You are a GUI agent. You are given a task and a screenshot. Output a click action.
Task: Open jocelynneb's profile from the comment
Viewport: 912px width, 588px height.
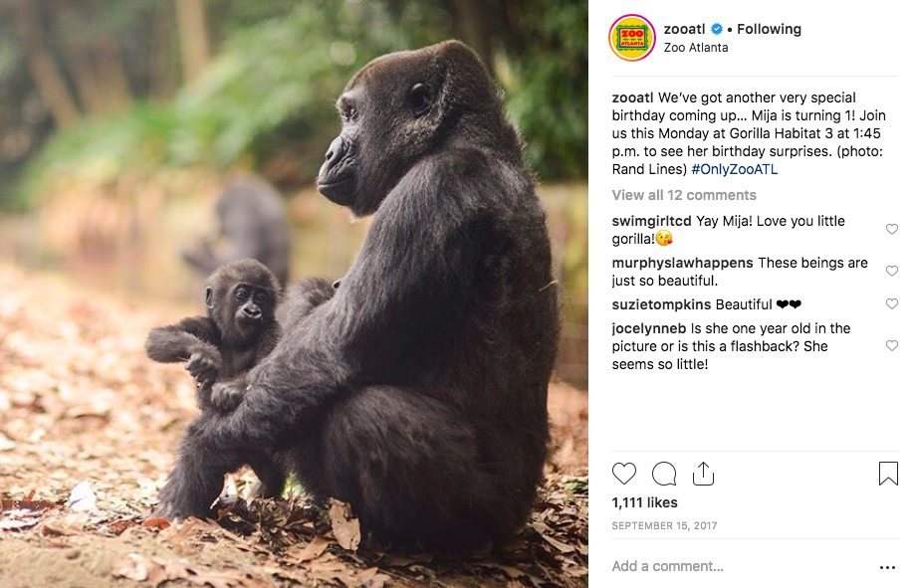click(649, 328)
